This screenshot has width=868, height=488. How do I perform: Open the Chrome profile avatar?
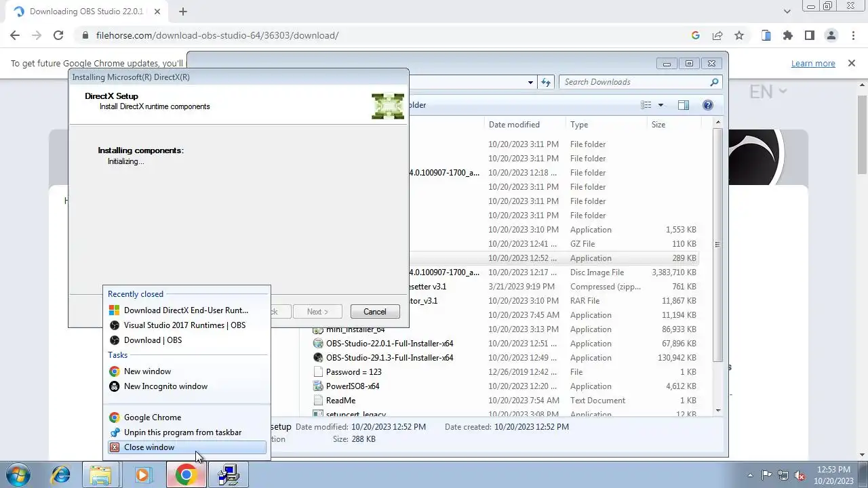point(831,35)
